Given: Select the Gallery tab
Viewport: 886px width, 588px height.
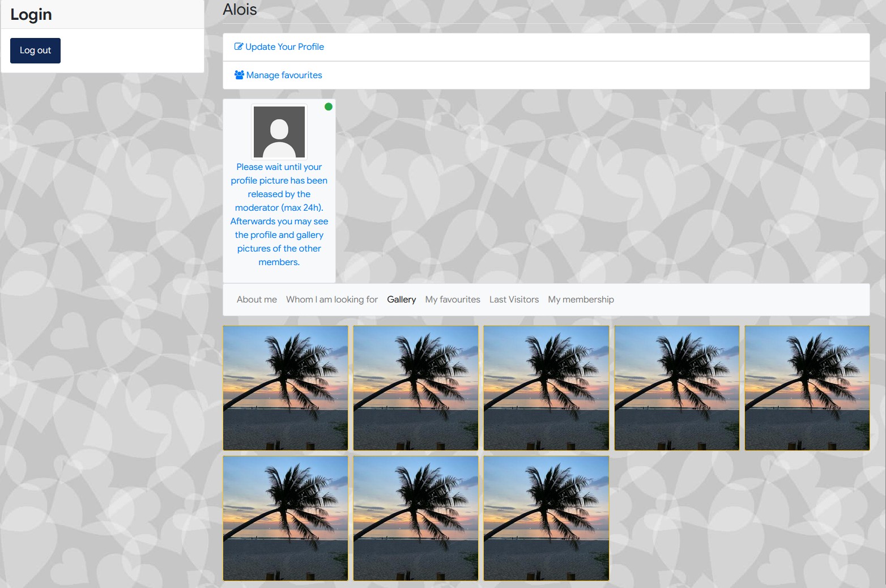Looking at the screenshot, I should [x=401, y=300].
